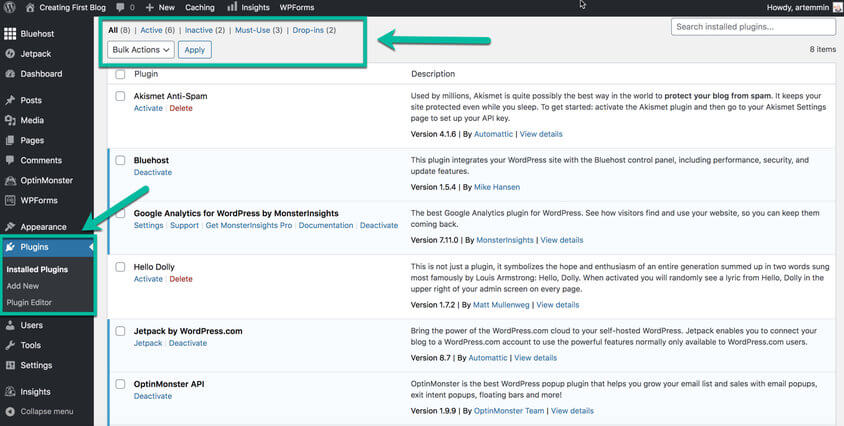Click the Media icon in sidebar
The image size is (844, 426).
click(10, 120)
